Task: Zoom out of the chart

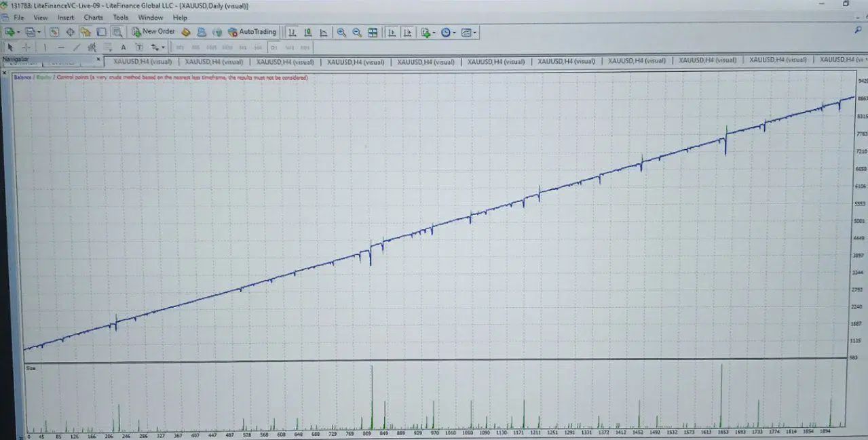Action: click(357, 32)
